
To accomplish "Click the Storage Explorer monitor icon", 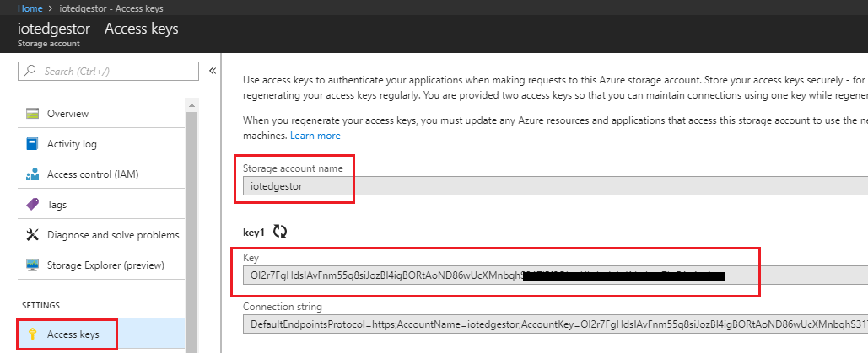I will coord(33,265).
